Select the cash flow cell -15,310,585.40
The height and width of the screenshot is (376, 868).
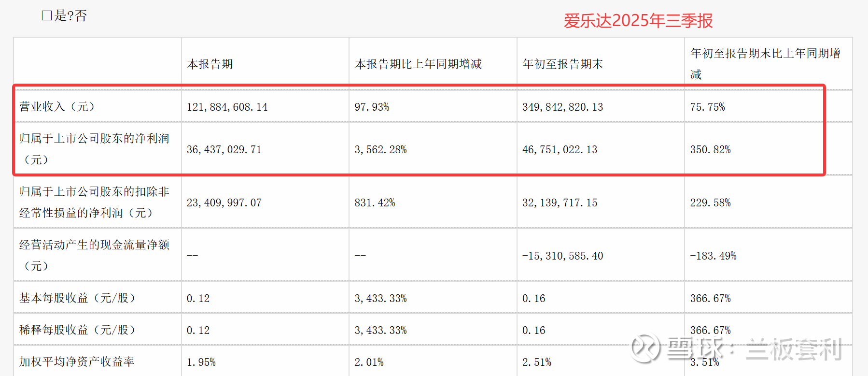click(x=562, y=256)
